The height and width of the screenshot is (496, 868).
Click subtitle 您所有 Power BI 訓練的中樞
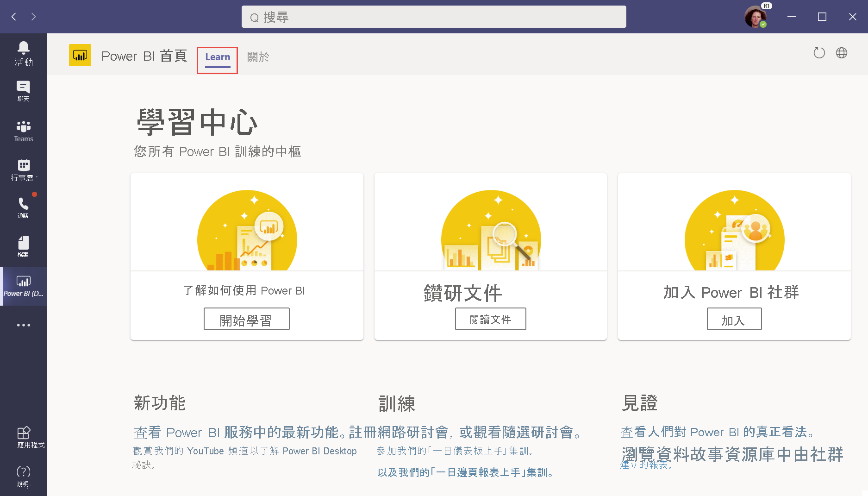tap(218, 151)
